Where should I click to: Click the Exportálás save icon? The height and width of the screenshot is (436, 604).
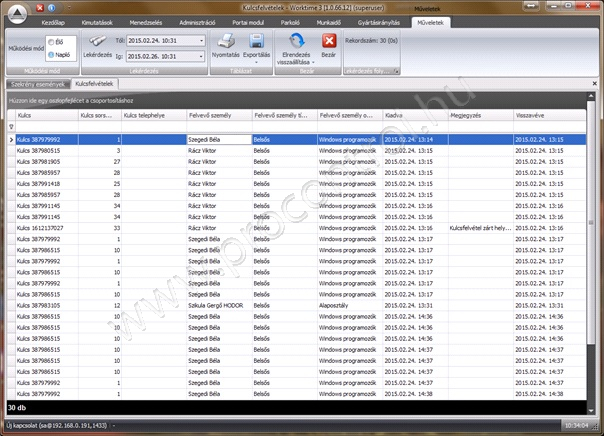[x=256, y=42]
